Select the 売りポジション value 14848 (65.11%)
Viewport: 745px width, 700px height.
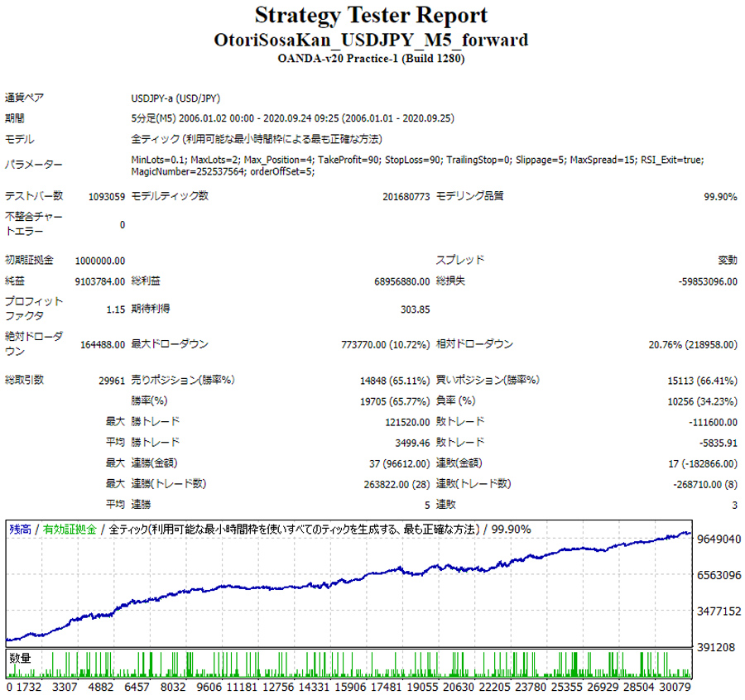tap(395, 381)
